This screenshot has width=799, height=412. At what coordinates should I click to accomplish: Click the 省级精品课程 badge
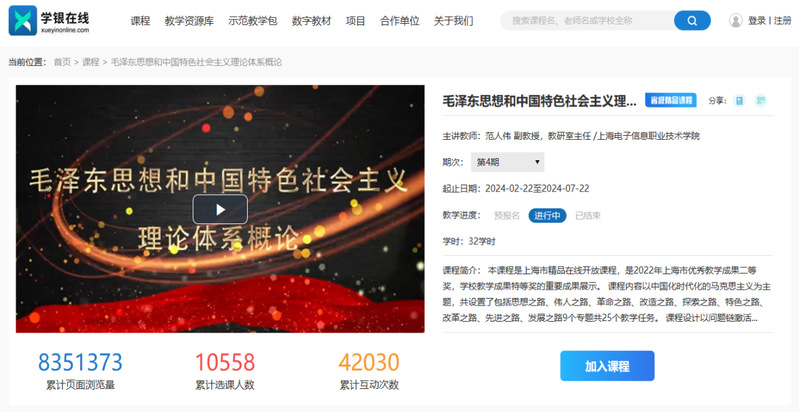tap(671, 100)
